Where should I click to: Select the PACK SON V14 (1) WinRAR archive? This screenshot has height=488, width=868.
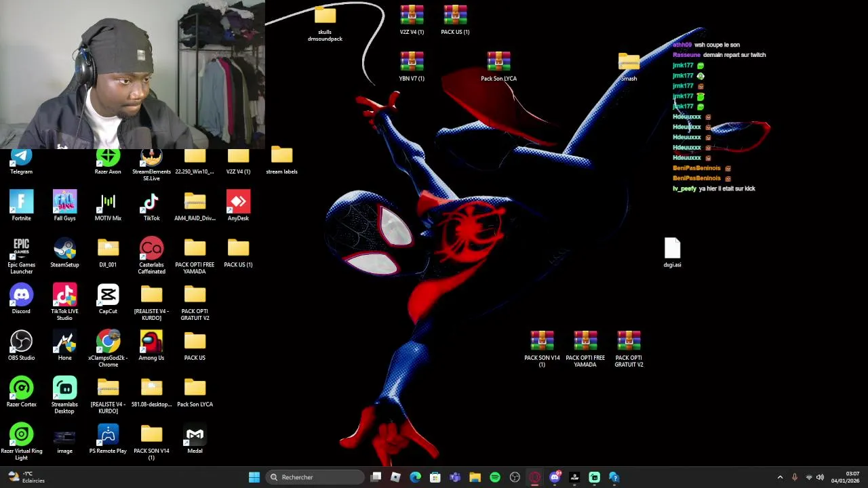(542, 348)
